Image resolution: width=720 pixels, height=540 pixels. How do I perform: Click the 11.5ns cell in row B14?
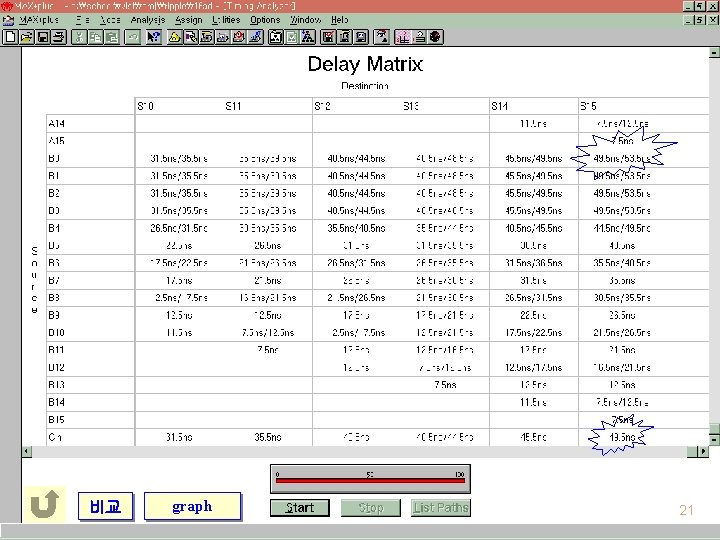pyautogui.click(x=533, y=402)
